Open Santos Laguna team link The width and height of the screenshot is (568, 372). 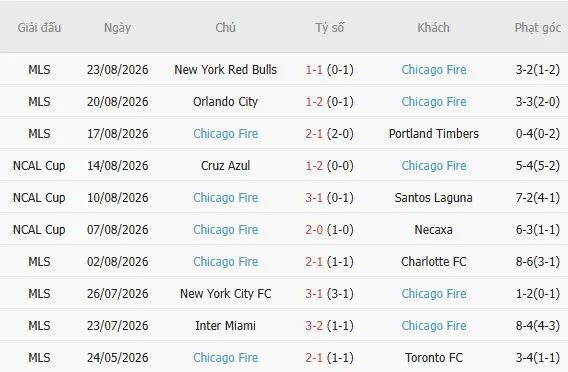(434, 198)
